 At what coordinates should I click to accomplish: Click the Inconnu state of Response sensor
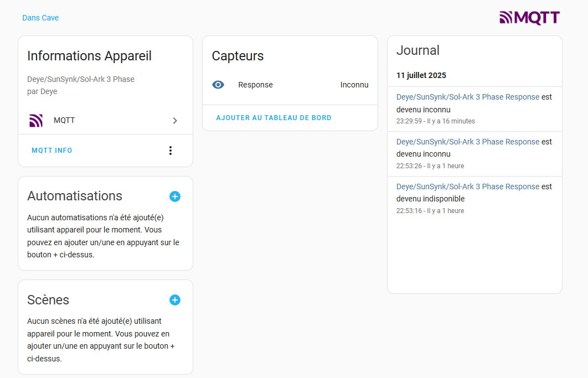coord(354,85)
